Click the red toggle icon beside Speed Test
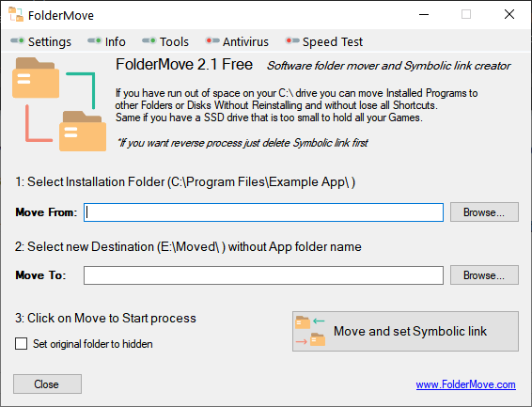Image resolution: width=532 pixels, height=407 pixels. (x=292, y=41)
